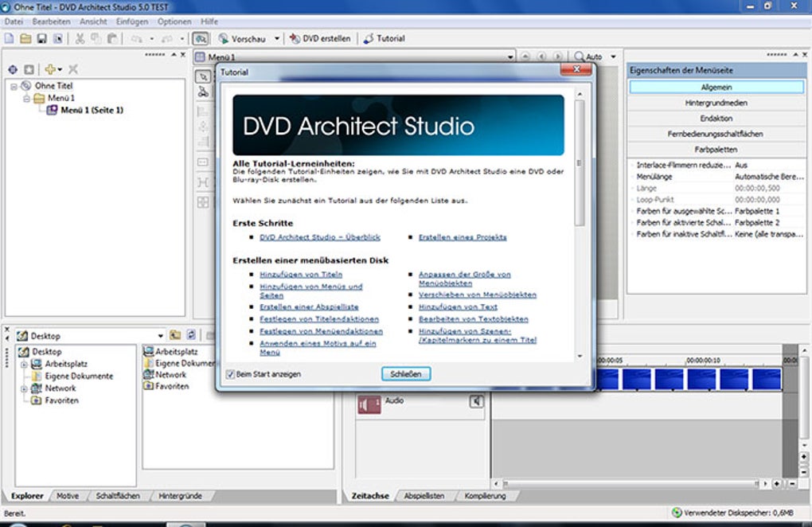Switch to the Schaltflächen tab
Screen dimensions: 812x527
coord(118,496)
